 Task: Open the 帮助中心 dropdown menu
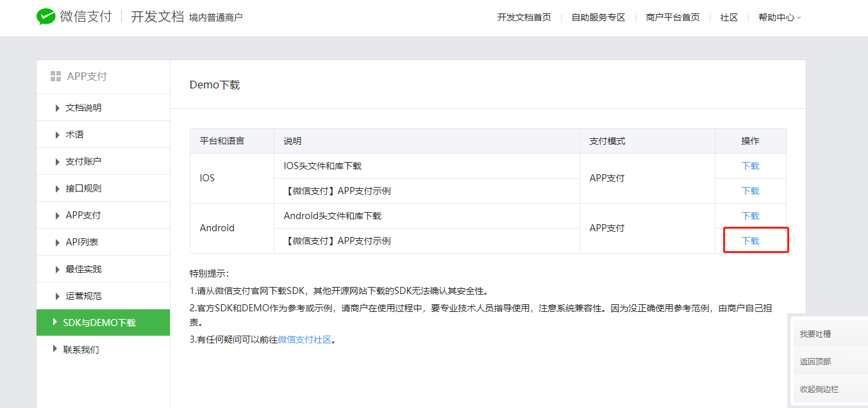780,18
